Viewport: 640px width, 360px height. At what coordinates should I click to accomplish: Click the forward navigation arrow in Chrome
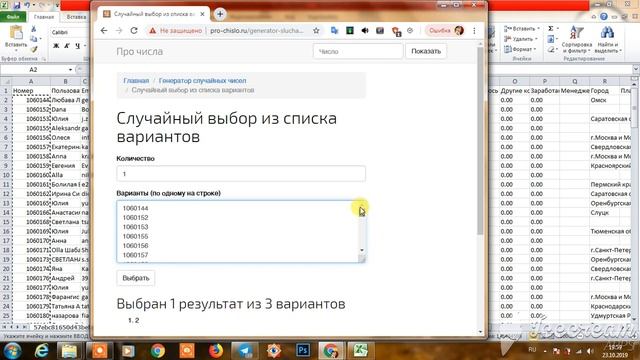119,31
